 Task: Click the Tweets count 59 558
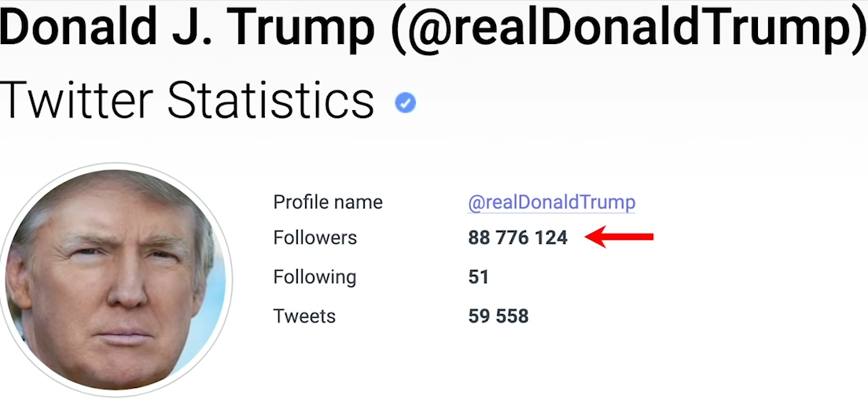pyautogui.click(x=498, y=316)
